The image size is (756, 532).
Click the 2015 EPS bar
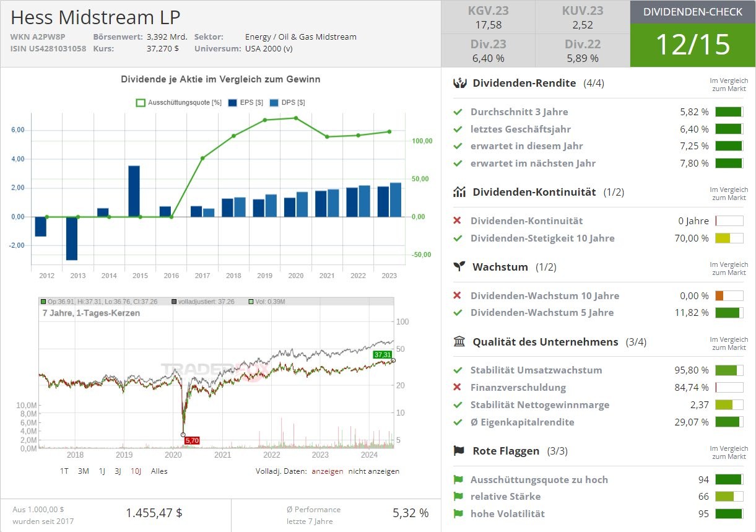pyautogui.click(x=134, y=191)
